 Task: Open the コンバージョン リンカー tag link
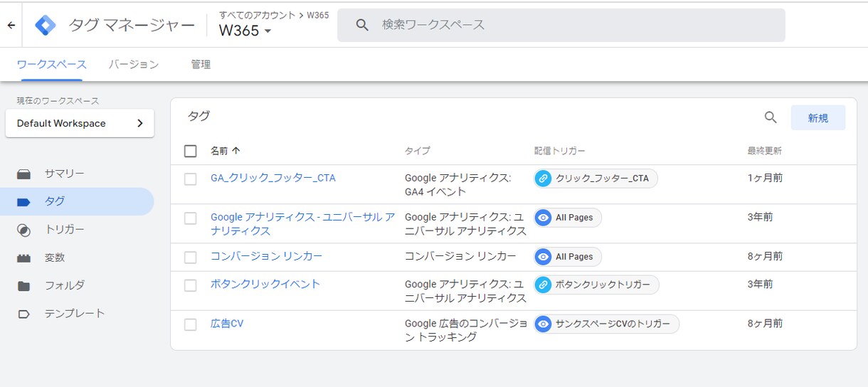(267, 256)
